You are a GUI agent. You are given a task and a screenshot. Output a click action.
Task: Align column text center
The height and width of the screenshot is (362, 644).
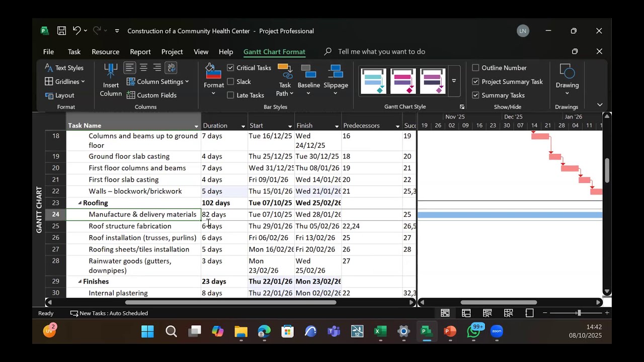click(x=143, y=67)
